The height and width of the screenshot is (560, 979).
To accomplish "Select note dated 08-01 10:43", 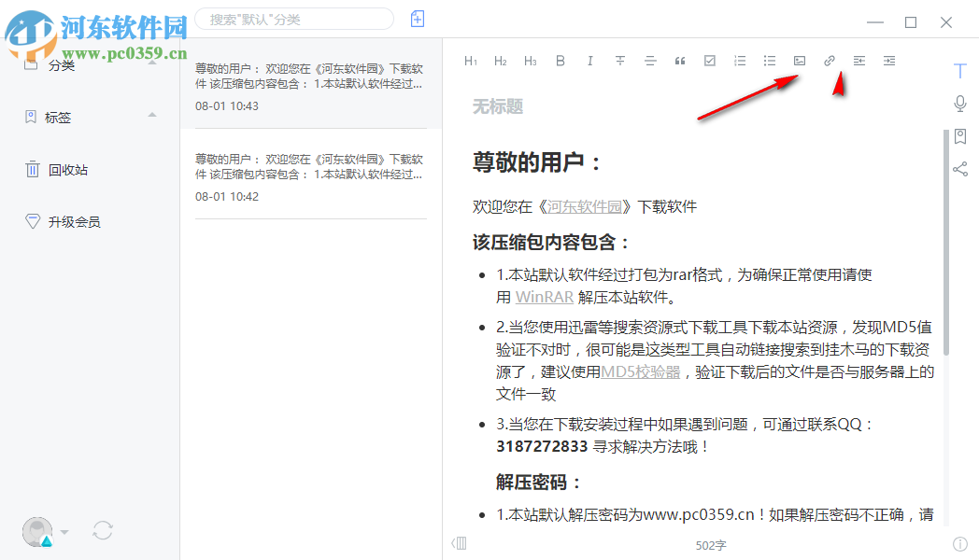I will 310,84.
